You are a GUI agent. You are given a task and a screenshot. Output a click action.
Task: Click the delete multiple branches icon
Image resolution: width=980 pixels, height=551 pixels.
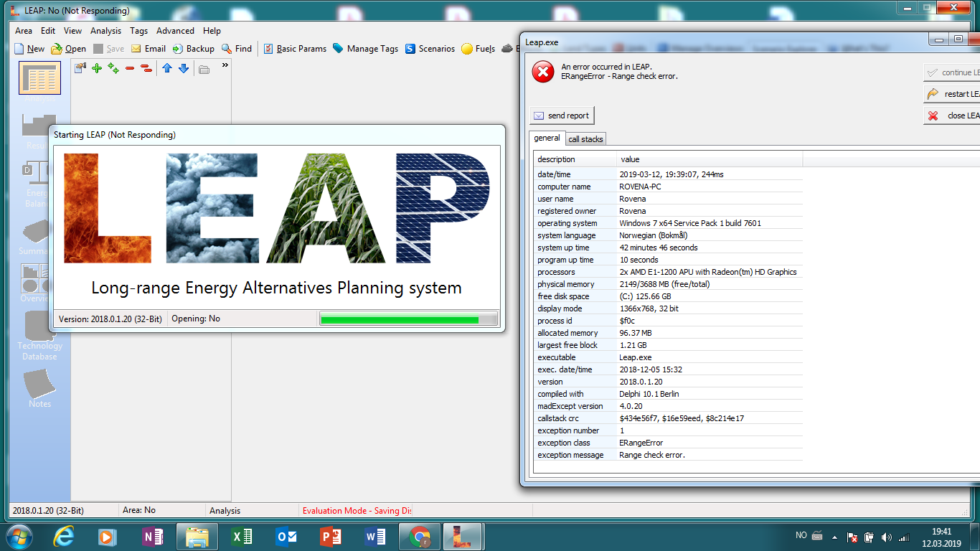click(x=146, y=68)
